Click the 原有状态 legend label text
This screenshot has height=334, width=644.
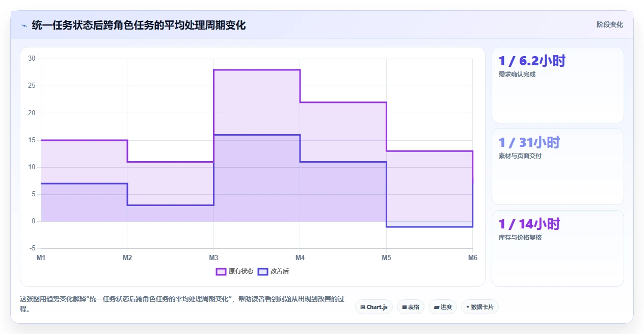pos(240,271)
